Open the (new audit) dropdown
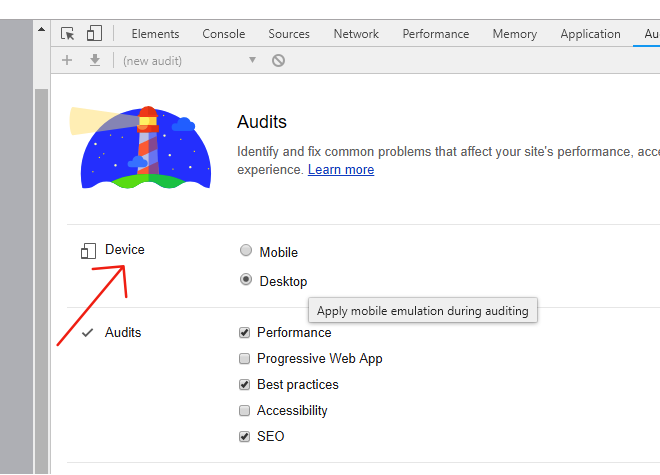 pyautogui.click(x=189, y=60)
